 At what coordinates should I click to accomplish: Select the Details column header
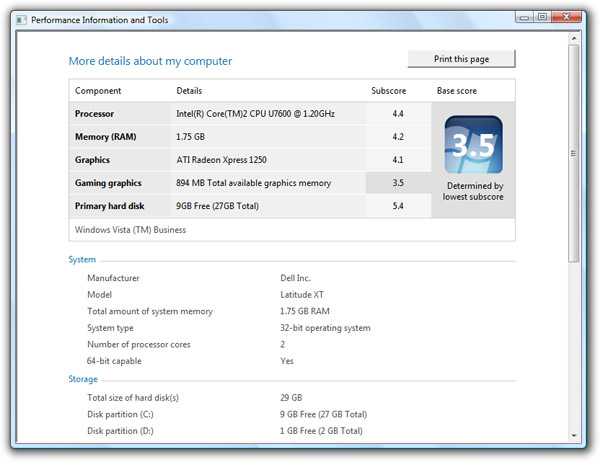point(189,91)
